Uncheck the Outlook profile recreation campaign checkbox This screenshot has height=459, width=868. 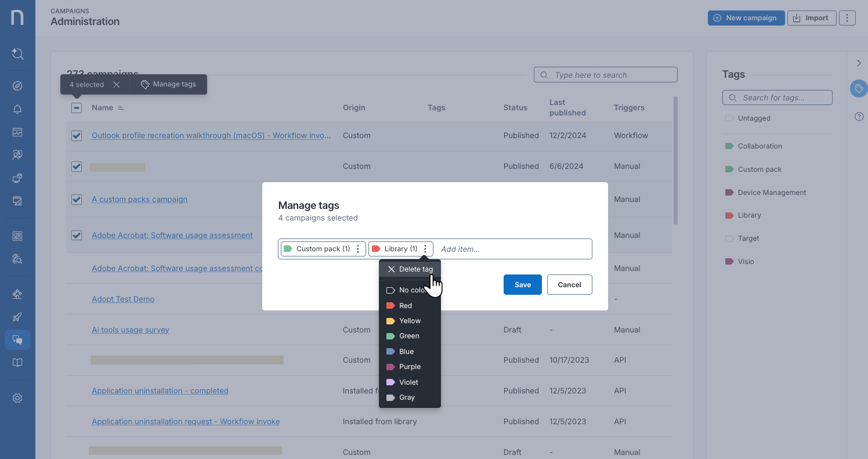click(76, 135)
